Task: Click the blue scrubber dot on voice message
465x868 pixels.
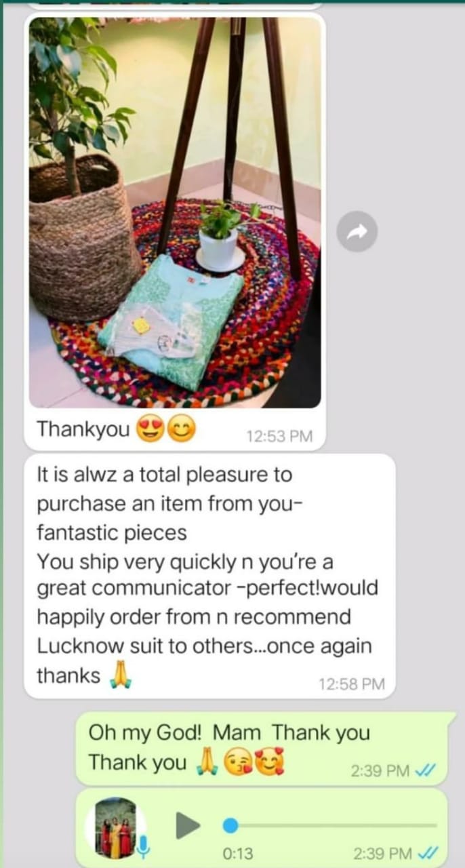Action: coord(231,825)
